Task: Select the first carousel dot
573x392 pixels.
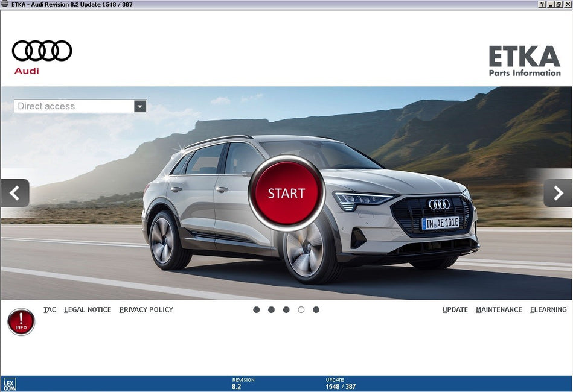Action: [257, 309]
